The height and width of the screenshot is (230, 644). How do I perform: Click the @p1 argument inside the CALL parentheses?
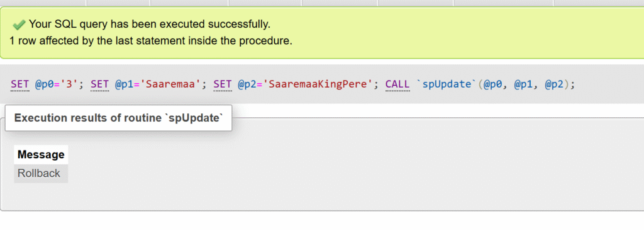[x=523, y=84]
